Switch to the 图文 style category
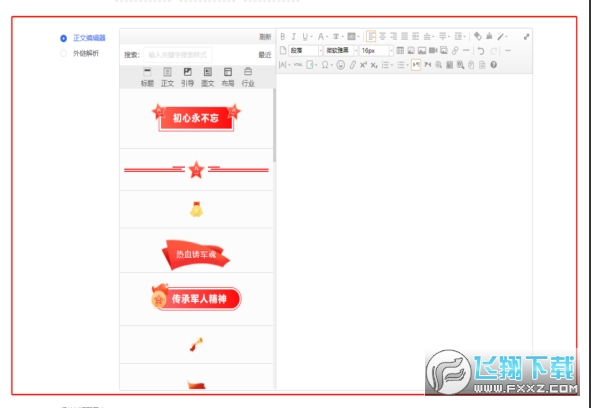 (x=208, y=77)
